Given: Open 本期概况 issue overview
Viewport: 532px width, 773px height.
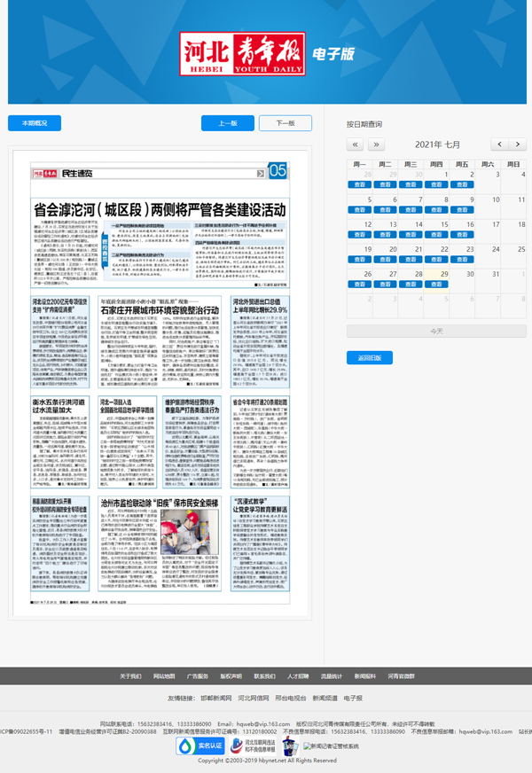Looking at the screenshot, I should pos(35,123).
